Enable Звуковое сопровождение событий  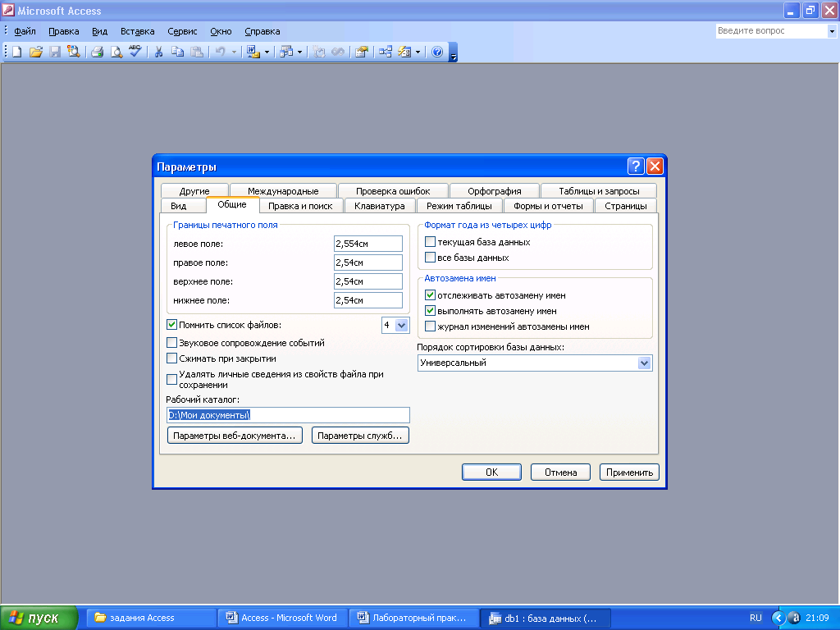click(x=172, y=343)
